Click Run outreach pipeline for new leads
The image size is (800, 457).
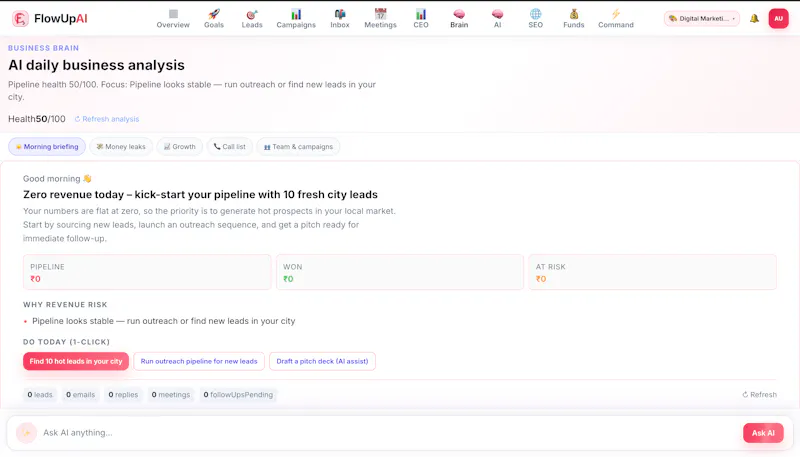pos(199,361)
